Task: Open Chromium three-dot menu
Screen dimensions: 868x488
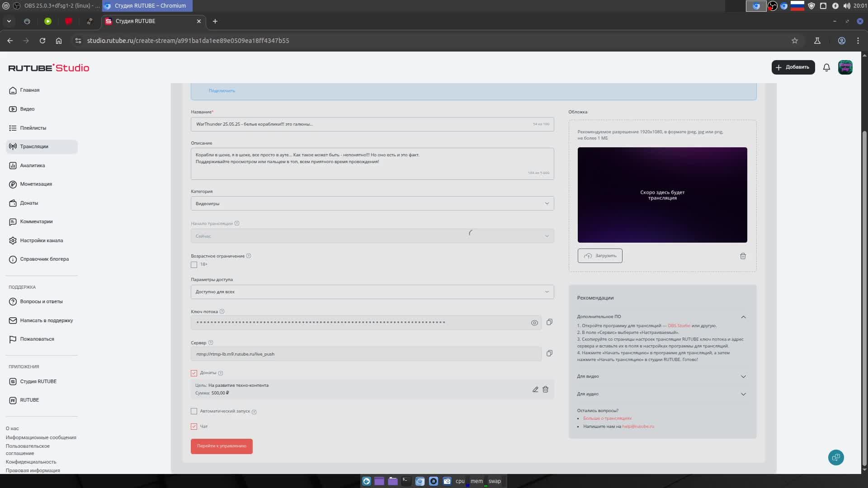Action: coord(858,41)
